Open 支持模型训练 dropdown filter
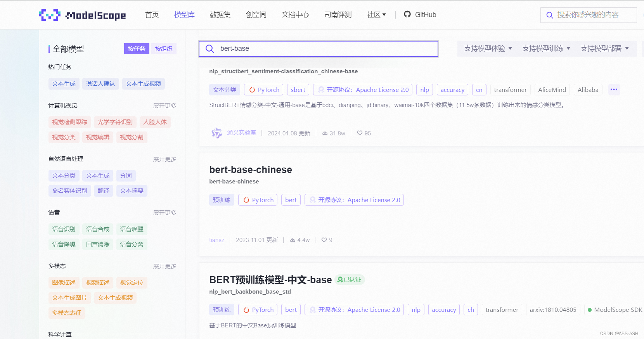This screenshot has height=339, width=644. coord(546,48)
